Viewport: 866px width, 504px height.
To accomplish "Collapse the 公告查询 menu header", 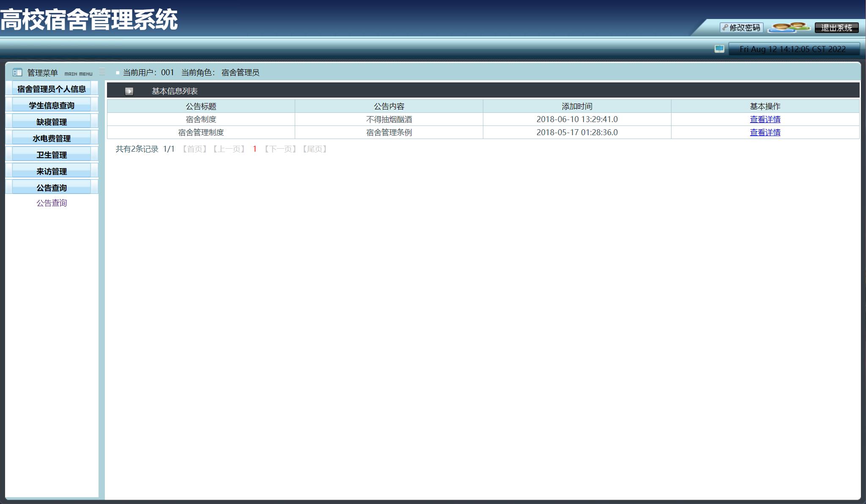I will tap(52, 188).
